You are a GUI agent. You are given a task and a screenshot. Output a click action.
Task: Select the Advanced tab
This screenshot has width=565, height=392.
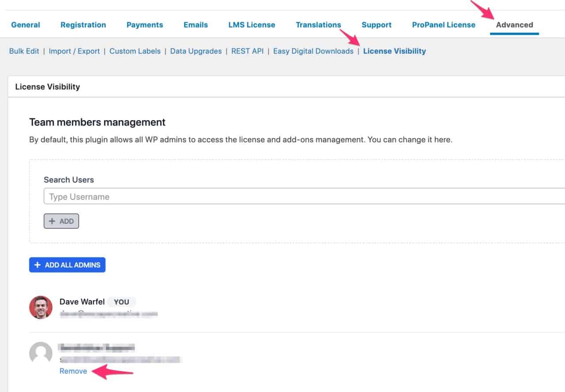[x=514, y=25]
